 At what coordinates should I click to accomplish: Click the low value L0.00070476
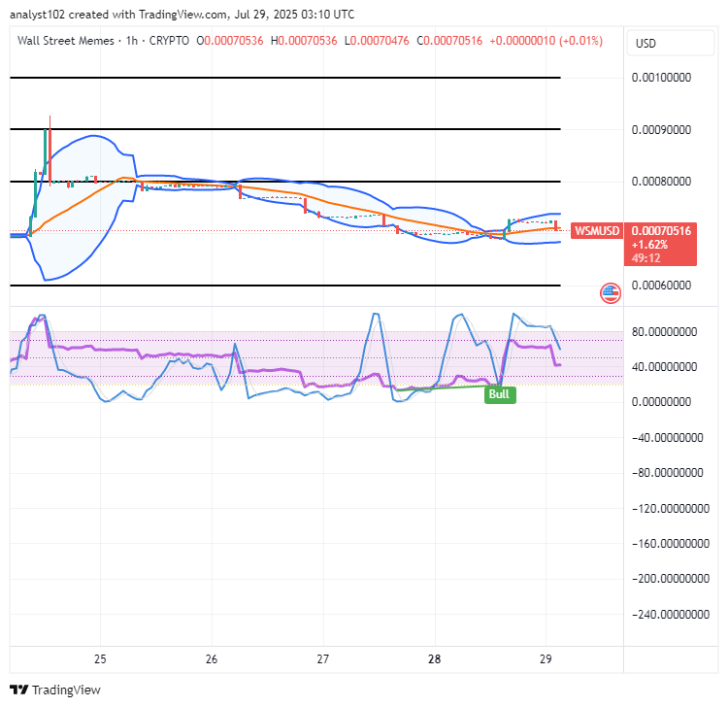[377, 41]
